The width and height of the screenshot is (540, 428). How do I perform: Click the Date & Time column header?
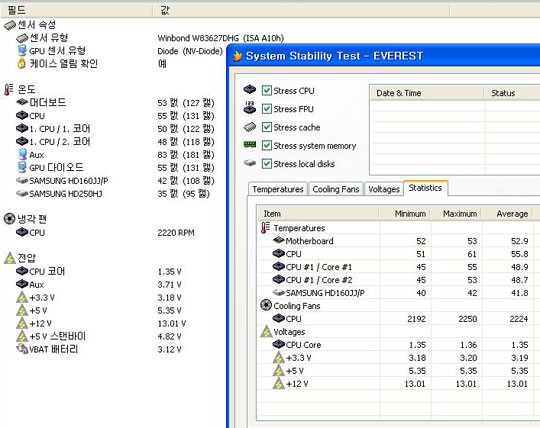(x=426, y=93)
